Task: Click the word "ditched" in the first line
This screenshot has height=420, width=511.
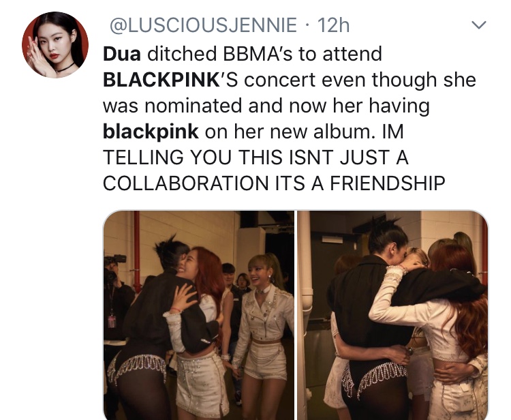Action: coord(182,53)
